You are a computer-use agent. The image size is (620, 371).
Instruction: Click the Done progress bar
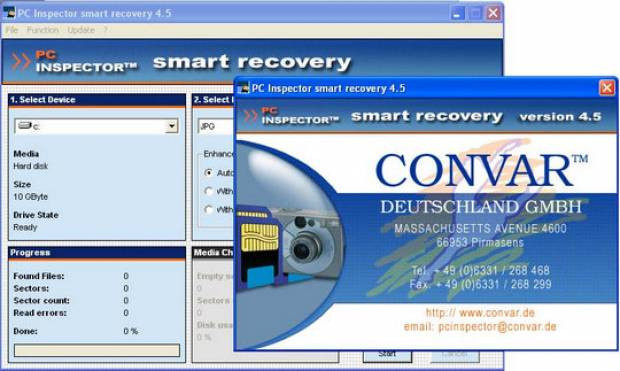pyautogui.click(x=97, y=350)
